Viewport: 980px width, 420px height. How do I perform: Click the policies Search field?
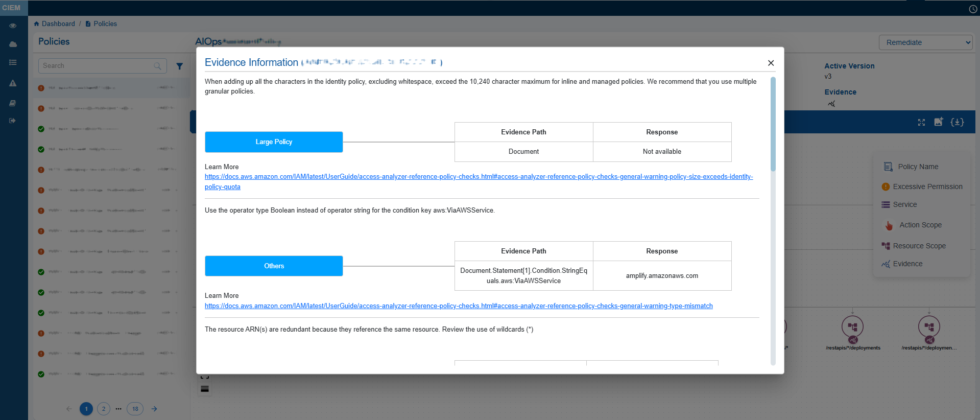(x=97, y=66)
